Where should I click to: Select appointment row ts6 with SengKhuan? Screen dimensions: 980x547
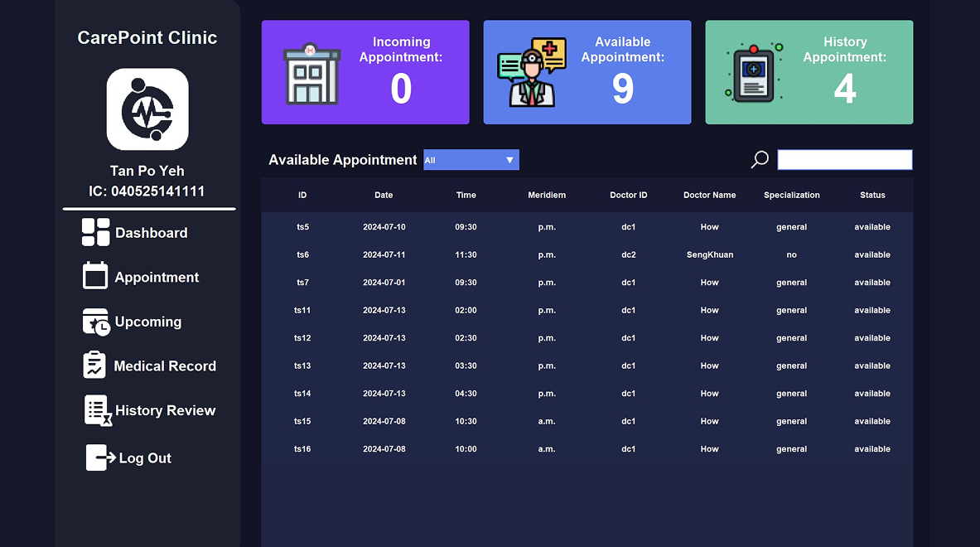point(587,254)
